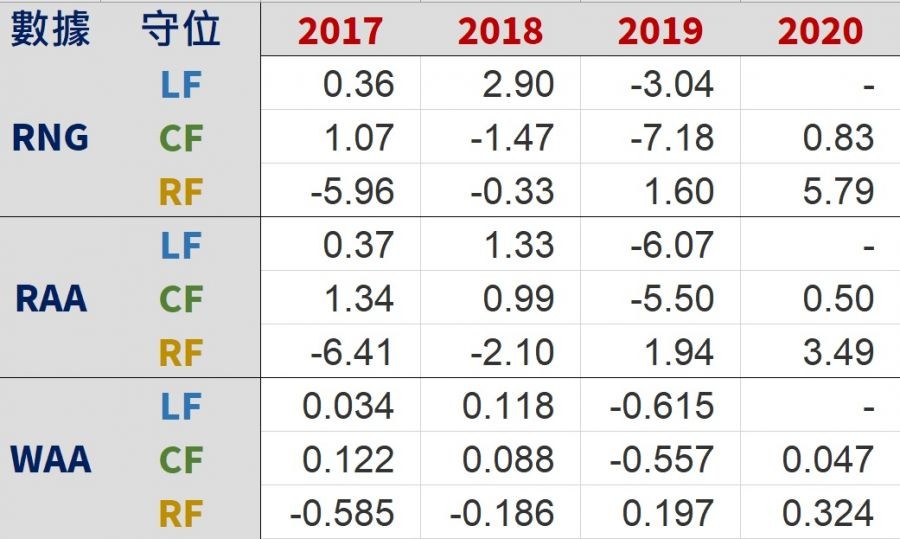
Task: Select the LF label under RNG
Action: coord(181,85)
